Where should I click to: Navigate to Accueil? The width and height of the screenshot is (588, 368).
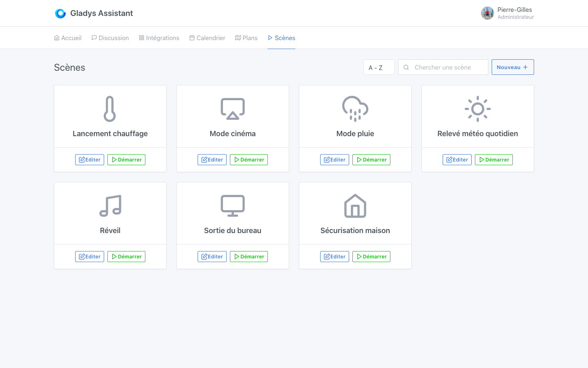pos(67,38)
